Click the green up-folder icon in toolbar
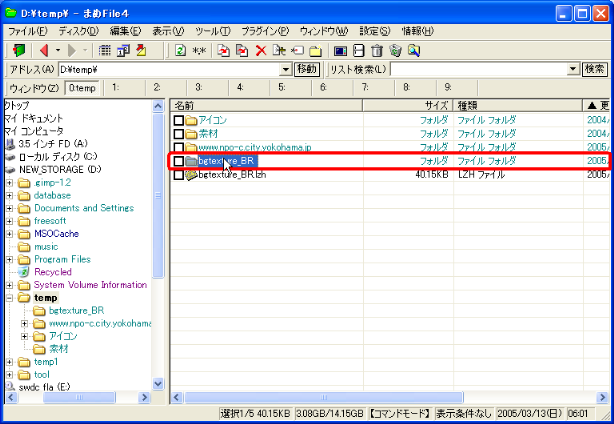 pos(19,50)
